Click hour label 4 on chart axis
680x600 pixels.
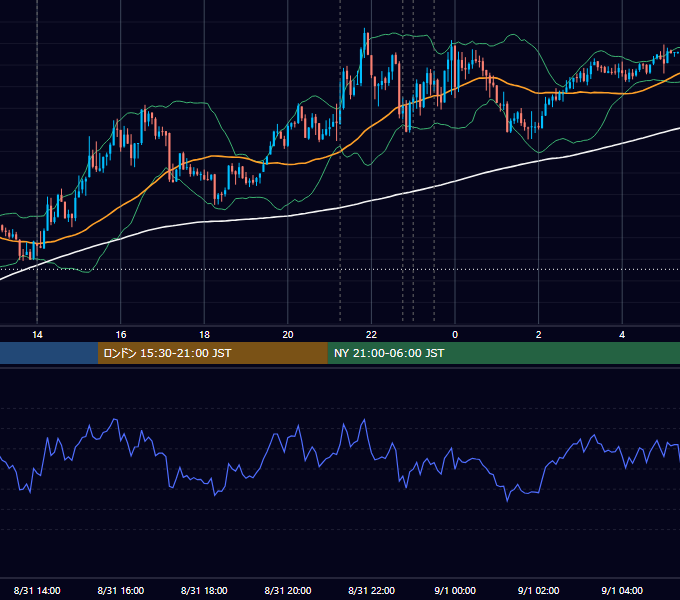pyautogui.click(x=622, y=335)
